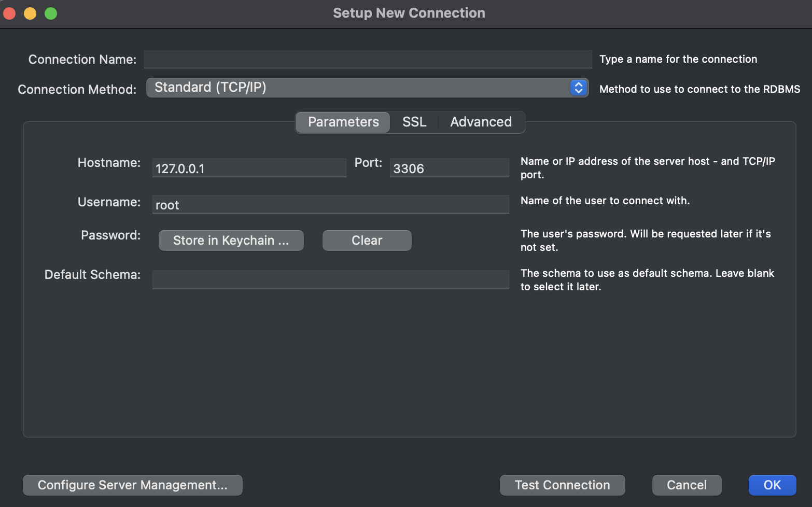The height and width of the screenshot is (507, 812).
Task: Minimize the window with yellow button
Action: pyautogui.click(x=30, y=13)
